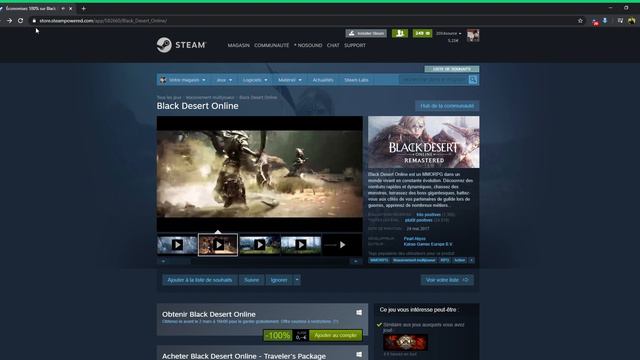
Task: Open the browser profile avatar
Action: click(x=631, y=20)
